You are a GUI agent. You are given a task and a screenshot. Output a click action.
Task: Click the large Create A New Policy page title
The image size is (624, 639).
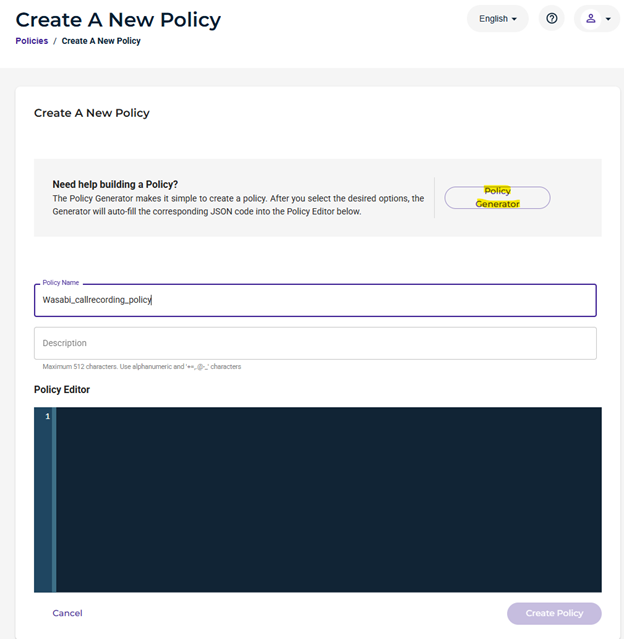(x=118, y=20)
